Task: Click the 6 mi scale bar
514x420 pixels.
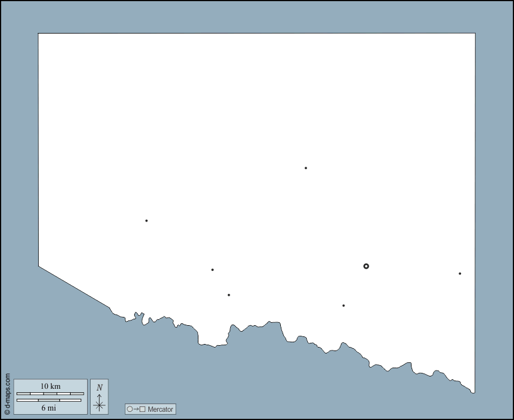Action: (49, 401)
